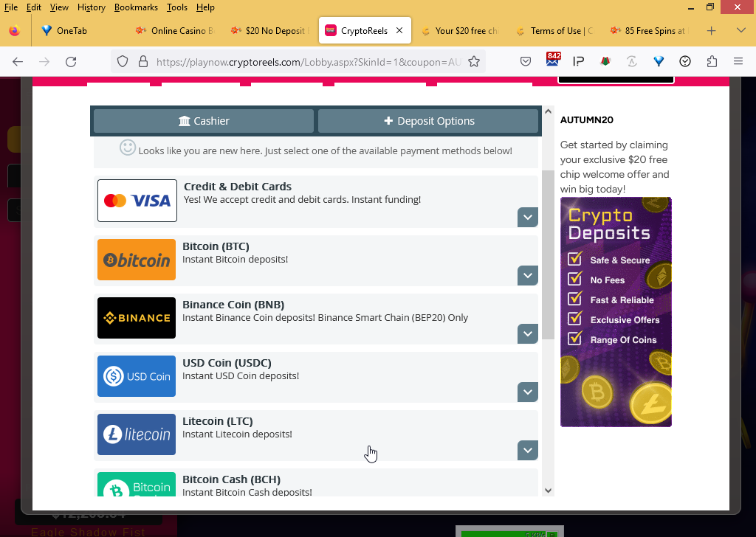Open the Crypto Deposits promo banner
Image resolution: width=756 pixels, height=537 pixels.
click(x=616, y=312)
